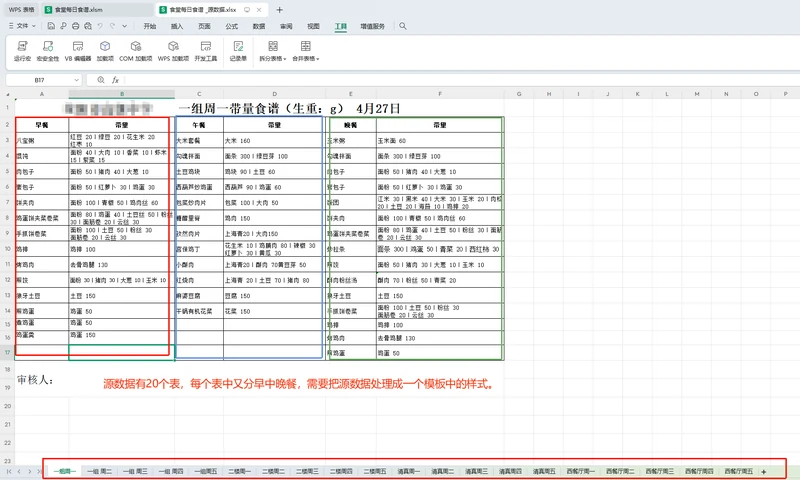Switch to the 数据 Data tab

259,26
